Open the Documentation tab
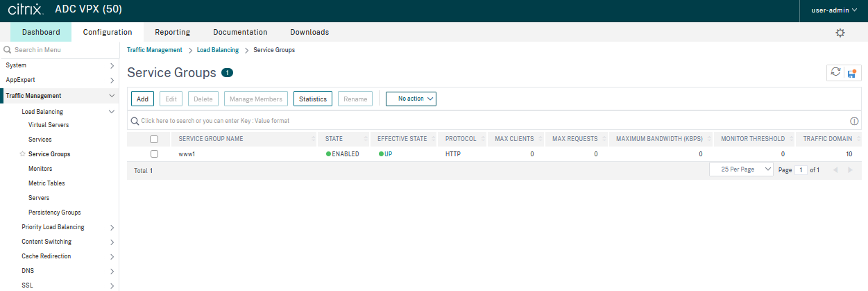 [240, 32]
